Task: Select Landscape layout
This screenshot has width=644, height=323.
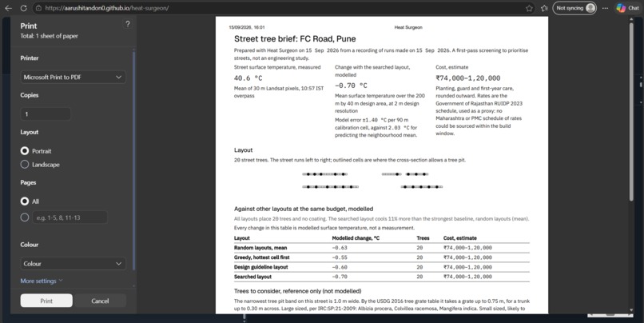Action: click(25, 165)
